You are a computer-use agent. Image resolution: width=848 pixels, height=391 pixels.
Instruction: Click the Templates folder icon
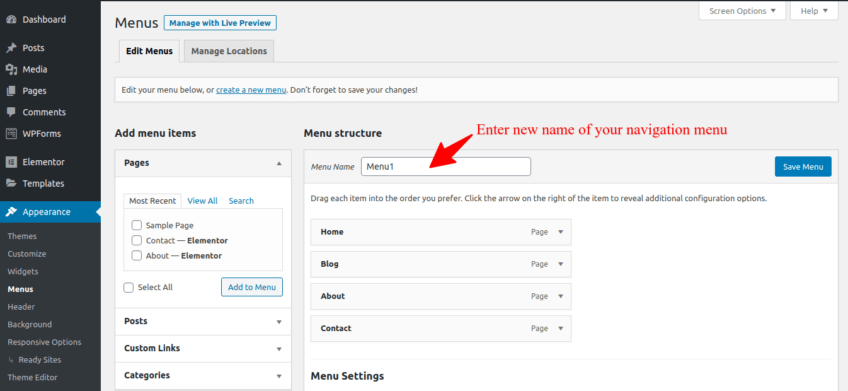pyautogui.click(x=11, y=183)
